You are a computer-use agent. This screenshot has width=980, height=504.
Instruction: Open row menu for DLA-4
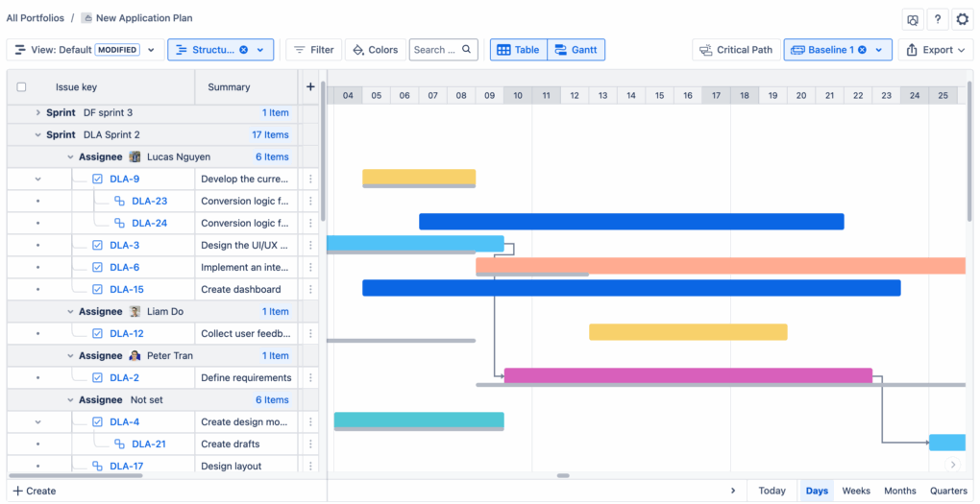[310, 422]
